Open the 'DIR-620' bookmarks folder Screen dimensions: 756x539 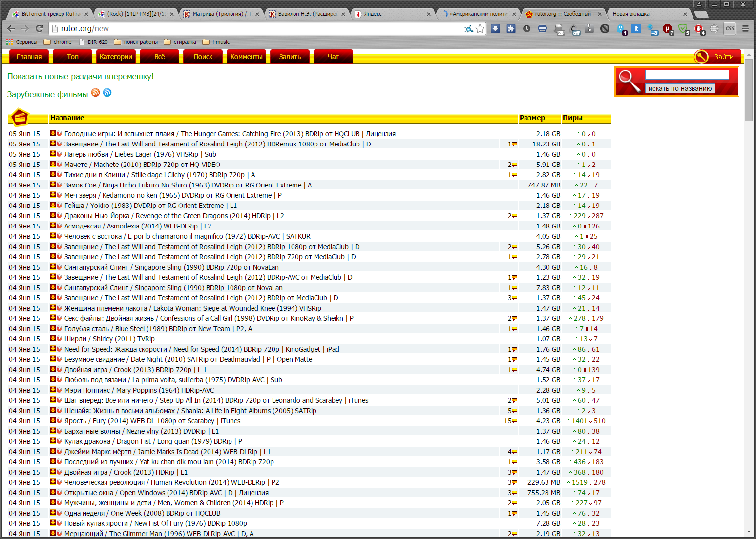(93, 42)
